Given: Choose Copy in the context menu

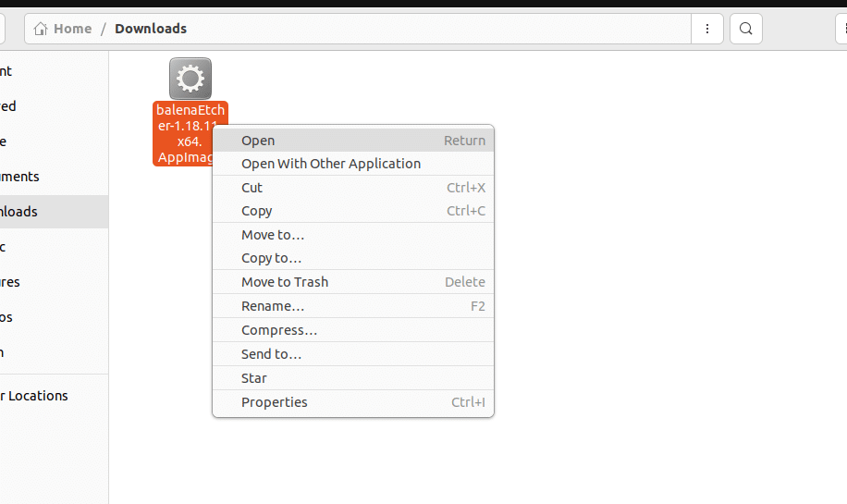Looking at the screenshot, I should tap(353, 211).
